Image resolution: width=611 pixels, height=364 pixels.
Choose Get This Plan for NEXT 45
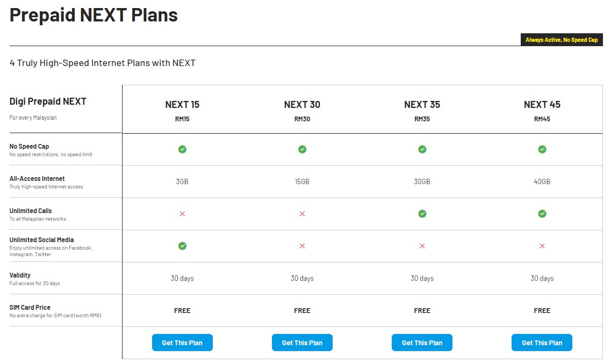(x=542, y=343)
